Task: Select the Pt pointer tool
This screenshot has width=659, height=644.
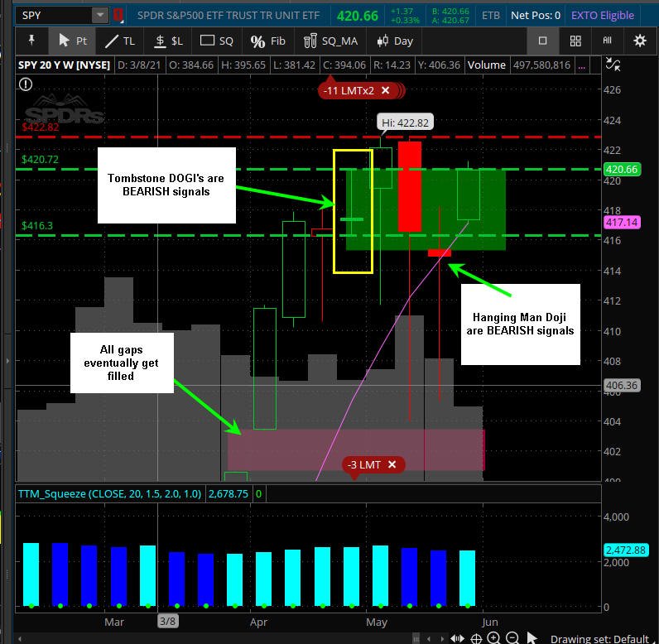Action: click(72, 41)
